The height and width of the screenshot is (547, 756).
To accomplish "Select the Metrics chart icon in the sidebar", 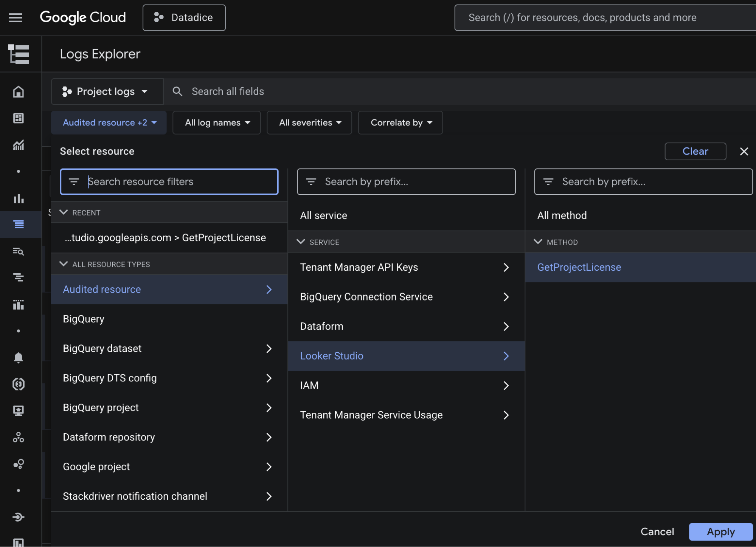I will click(18, 145).
